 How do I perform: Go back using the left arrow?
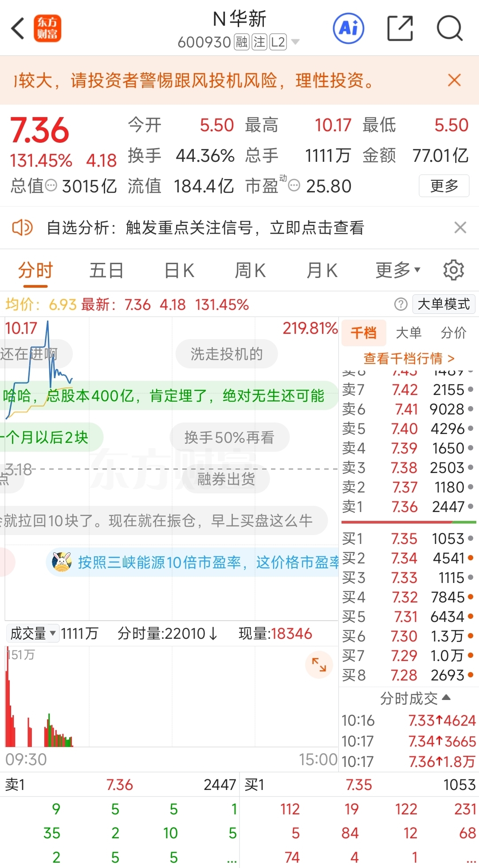(x=18, y=29)
